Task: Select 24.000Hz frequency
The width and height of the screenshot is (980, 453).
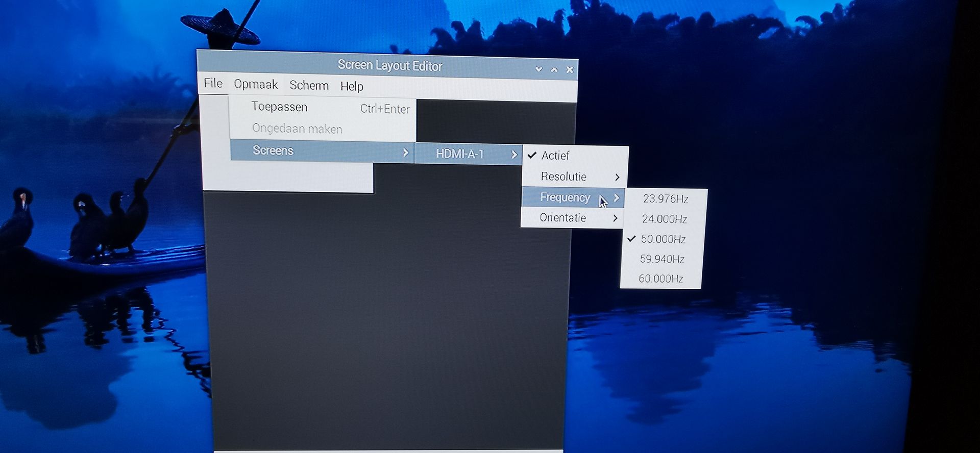Action: point(664,219)
